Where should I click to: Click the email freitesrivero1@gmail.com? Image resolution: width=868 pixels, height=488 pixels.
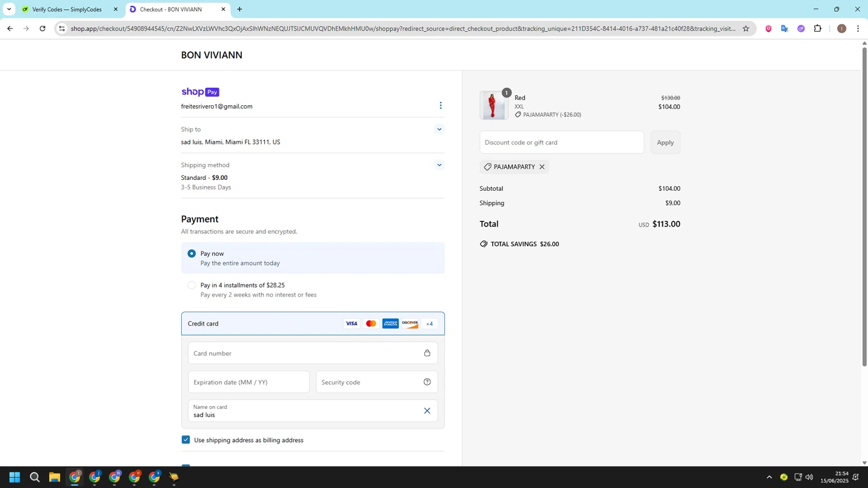point(216,106)
